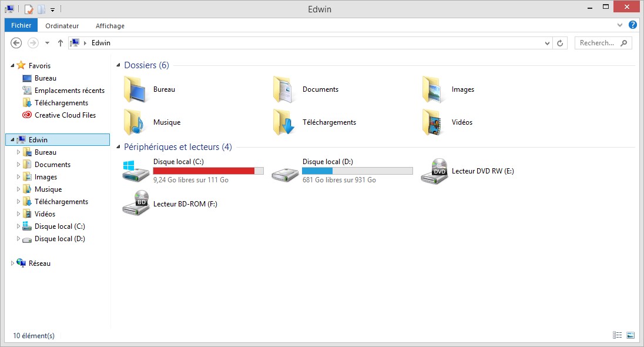Screen dimensions: 644x347
Task: Click "10 élément(s)" in status bar
Action: coord(33,335)
